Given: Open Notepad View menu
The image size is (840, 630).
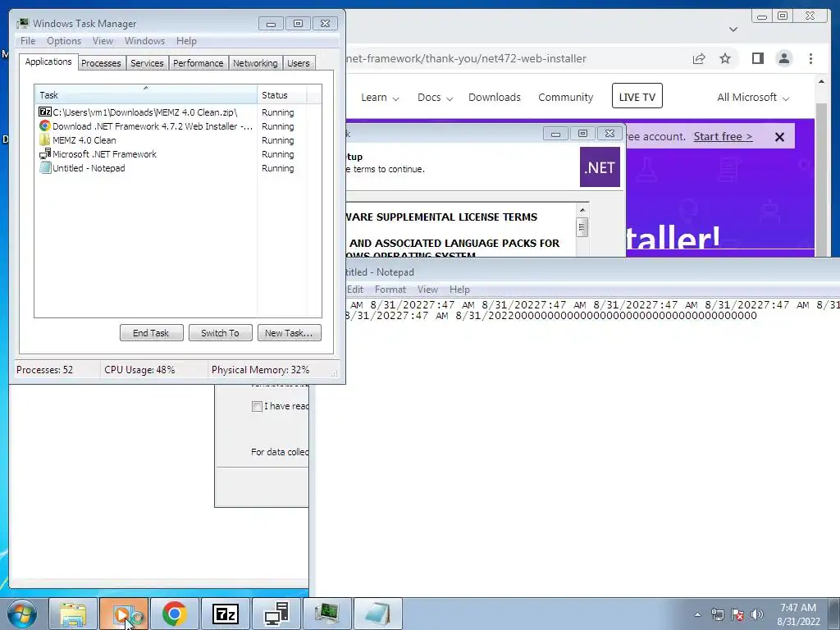Looking at the screenshot, I should [427, 290].
